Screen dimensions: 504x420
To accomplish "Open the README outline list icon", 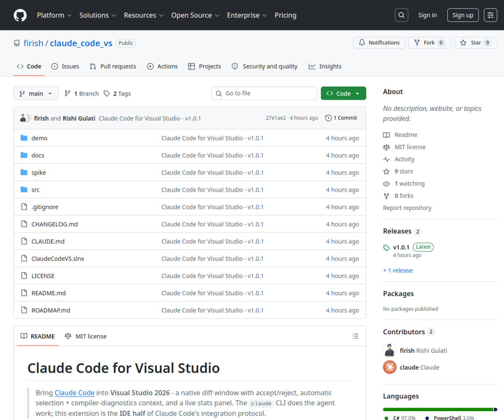I will (x=355, y=336).
